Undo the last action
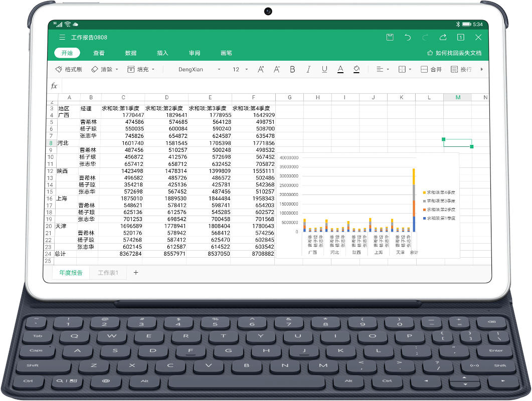532x401 pixels. (408, 38)
